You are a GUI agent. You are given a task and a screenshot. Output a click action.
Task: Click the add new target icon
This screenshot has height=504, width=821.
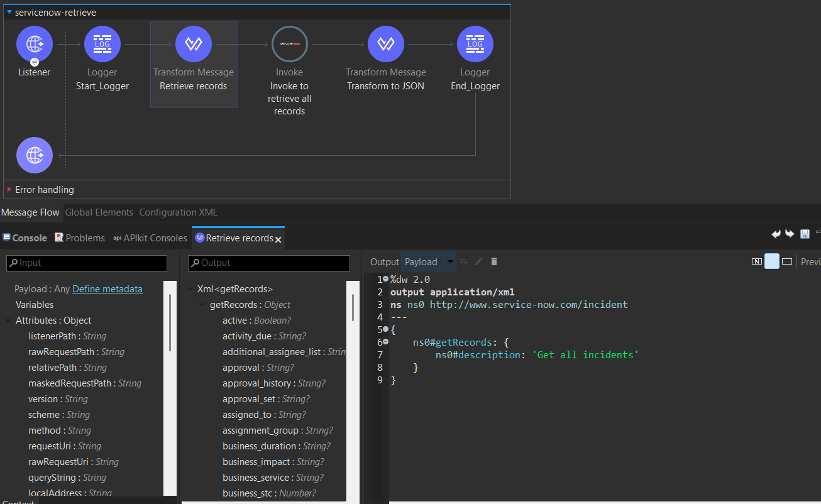click(x=464, y=261)
